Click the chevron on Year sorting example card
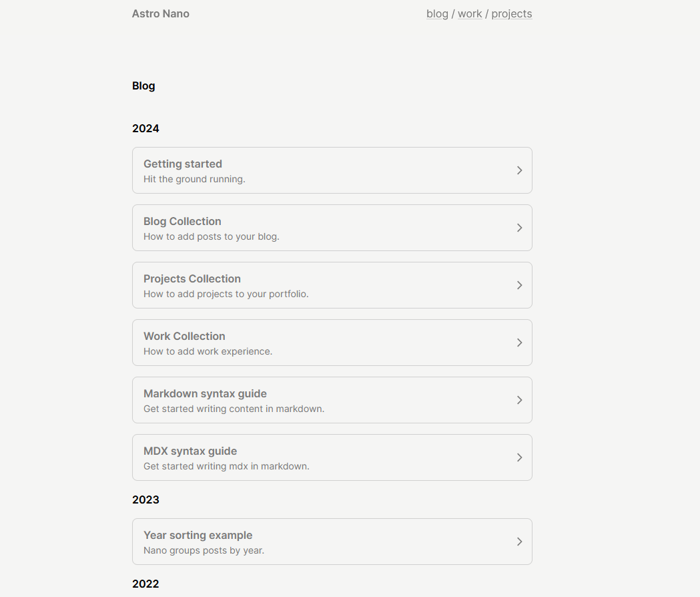Viewport: 700px width, 597px height. click(519, 542)
